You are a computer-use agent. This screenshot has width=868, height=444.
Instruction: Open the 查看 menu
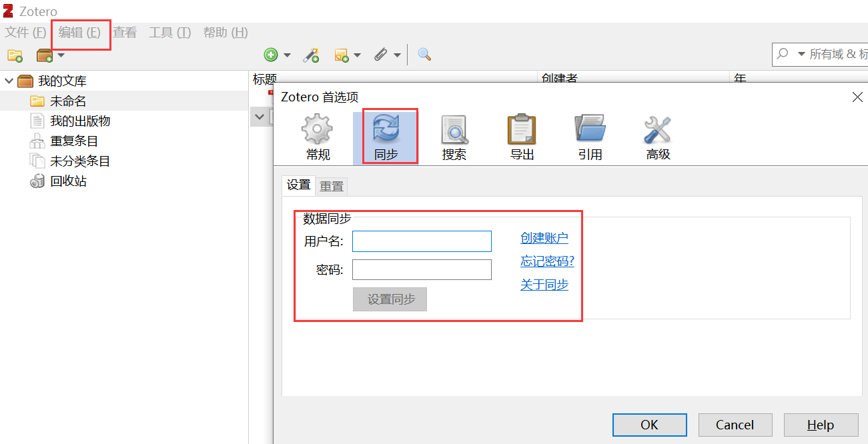click(x=125, y=33)
